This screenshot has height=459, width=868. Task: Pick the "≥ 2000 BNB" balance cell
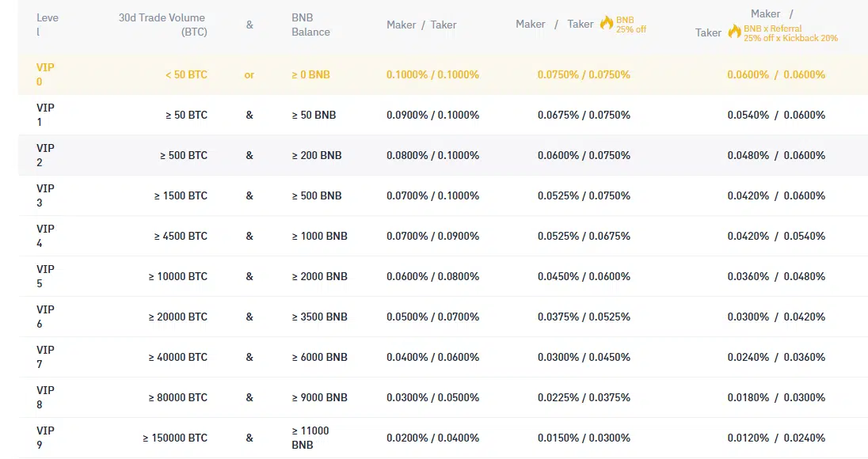coord(319,276)
